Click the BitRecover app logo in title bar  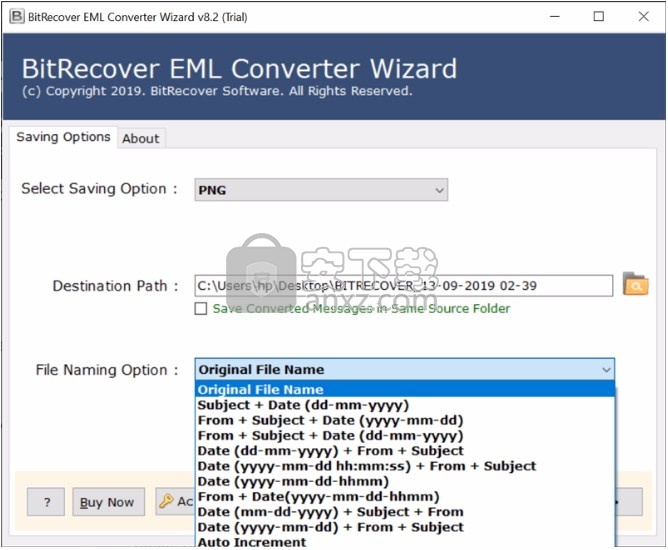(17, 17)
